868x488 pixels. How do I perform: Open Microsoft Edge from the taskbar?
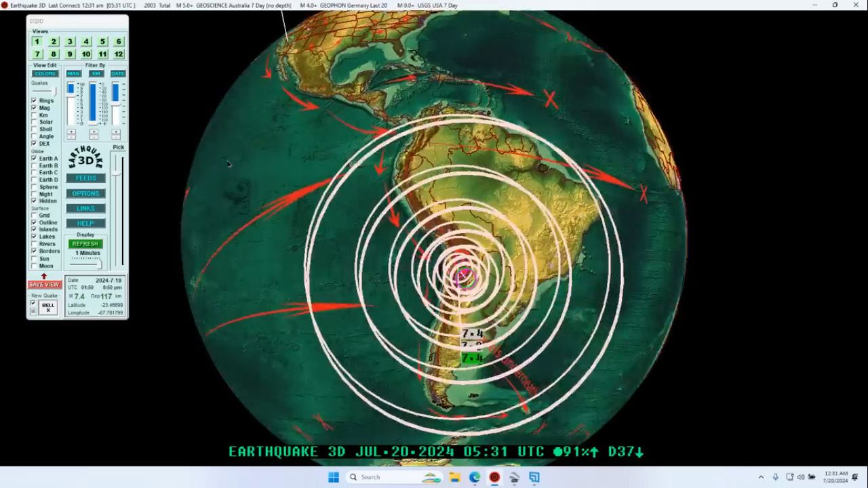tap(475, 477)
